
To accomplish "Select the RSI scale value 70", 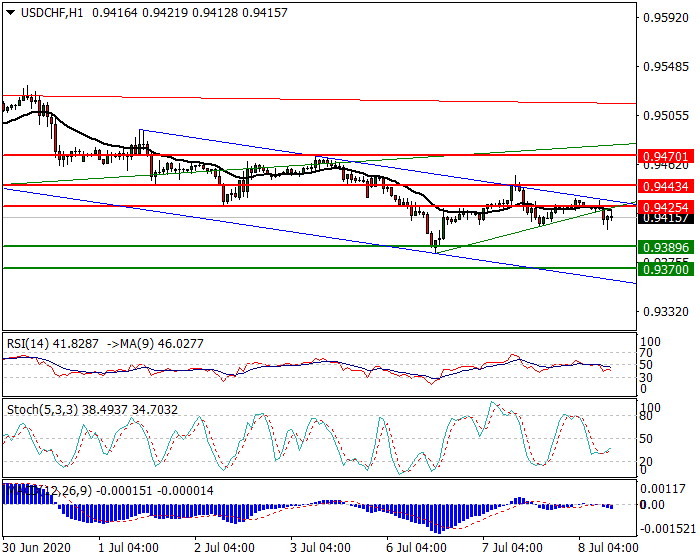I will tap(646, 353).
